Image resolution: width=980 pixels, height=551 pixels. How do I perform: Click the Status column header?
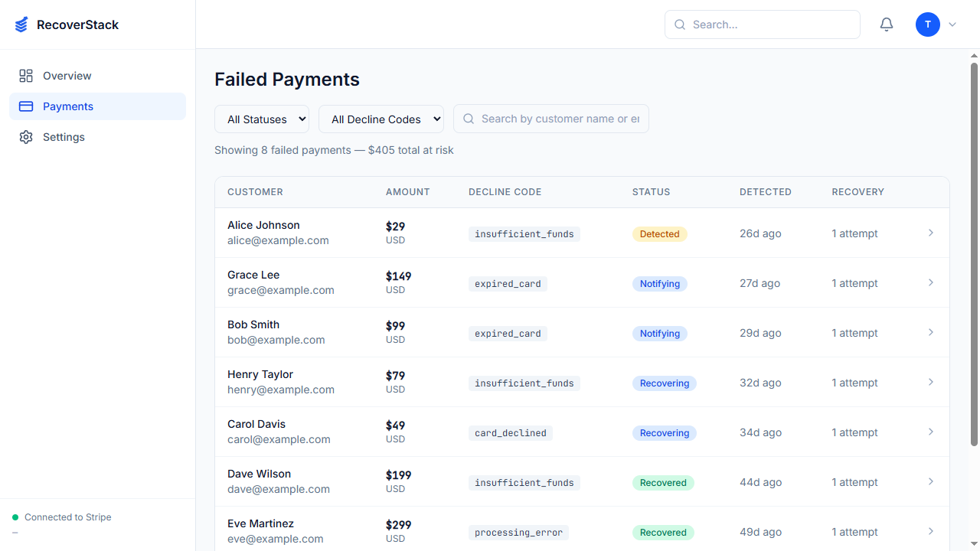pyautogui.click(x=651, y=192)
